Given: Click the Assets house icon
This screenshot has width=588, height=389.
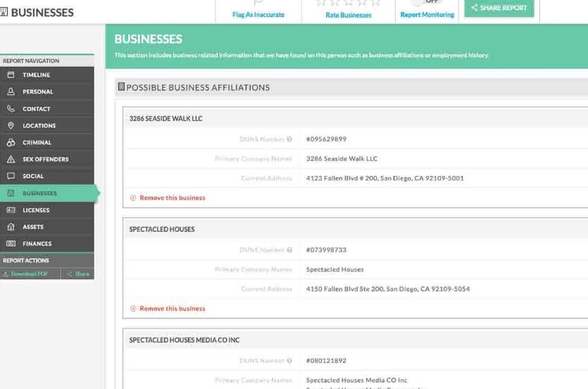Looking at the screenshot, I should [11, 227].
